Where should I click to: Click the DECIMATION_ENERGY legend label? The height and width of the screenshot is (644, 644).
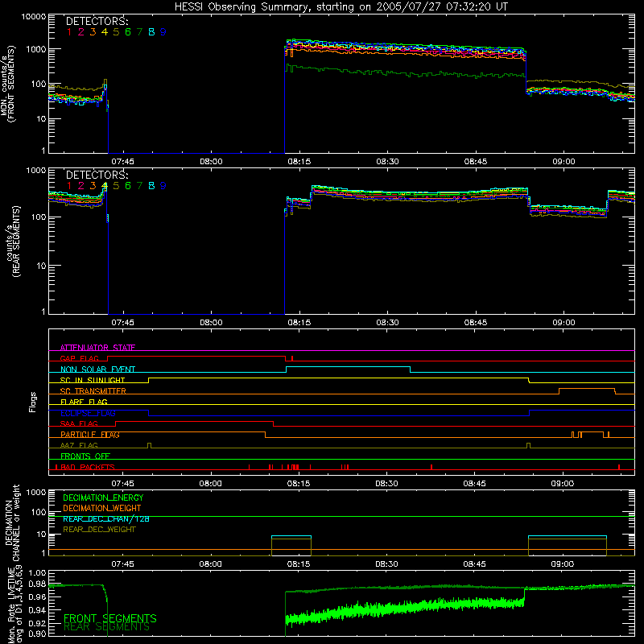coord(103,497)
